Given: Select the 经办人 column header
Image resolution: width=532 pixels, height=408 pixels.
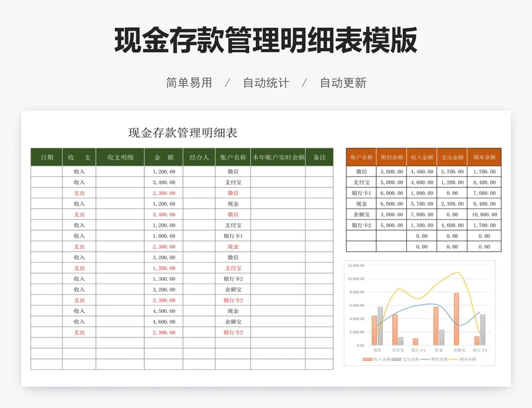Looking at the screenshot, I should (x=199, y=157).
